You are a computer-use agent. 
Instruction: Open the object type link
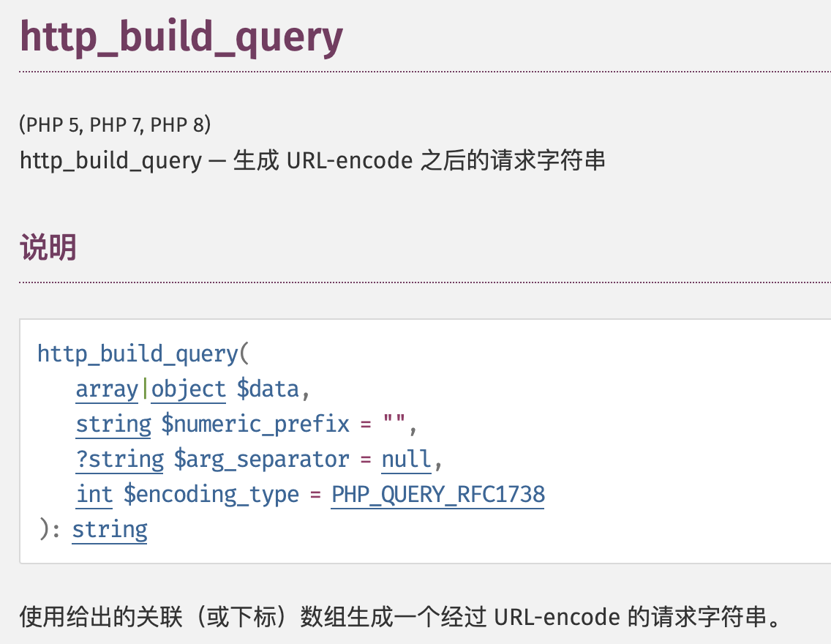coord(189,389)
